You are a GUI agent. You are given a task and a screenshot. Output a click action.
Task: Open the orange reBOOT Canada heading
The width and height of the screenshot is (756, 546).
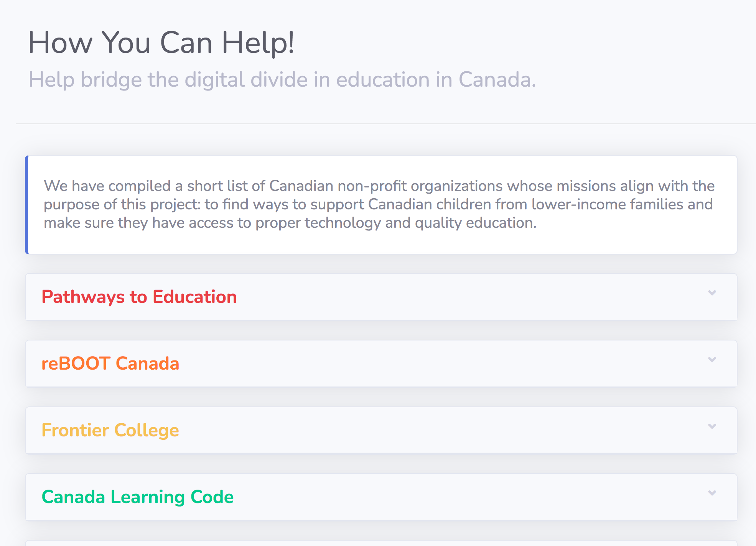[x=110, y=363]
